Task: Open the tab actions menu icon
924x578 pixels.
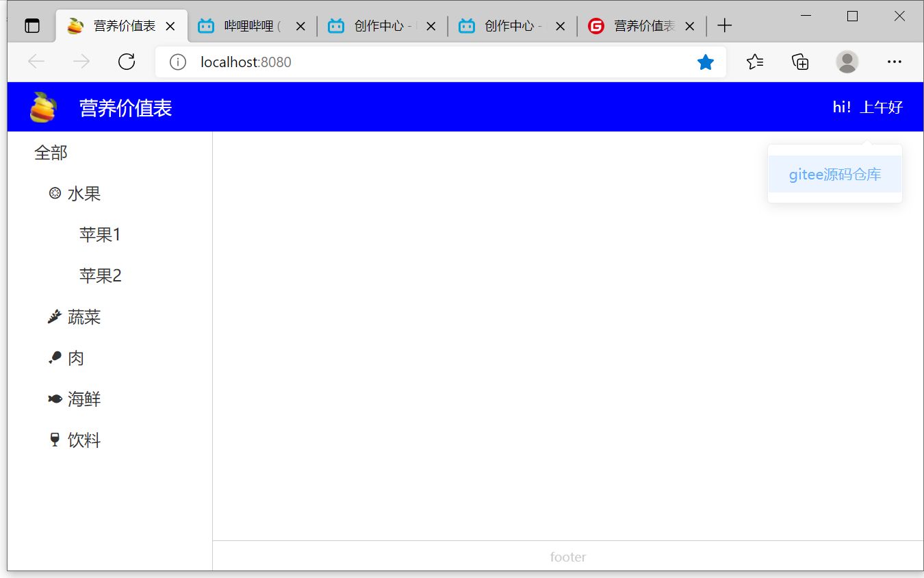Action: [31, 26]
